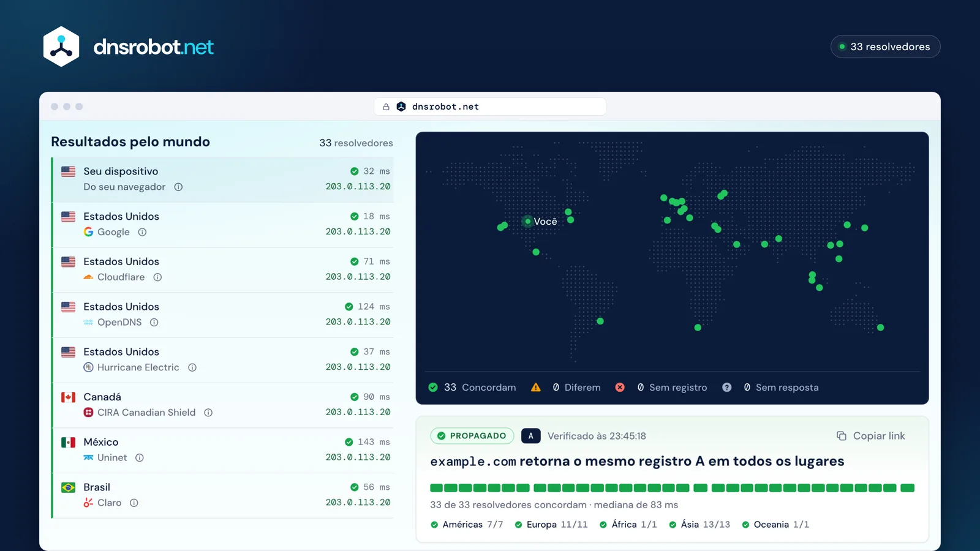980x551 pixels.
Task: Open info icon next to Hurricane Electric
Action: [192, 367]
